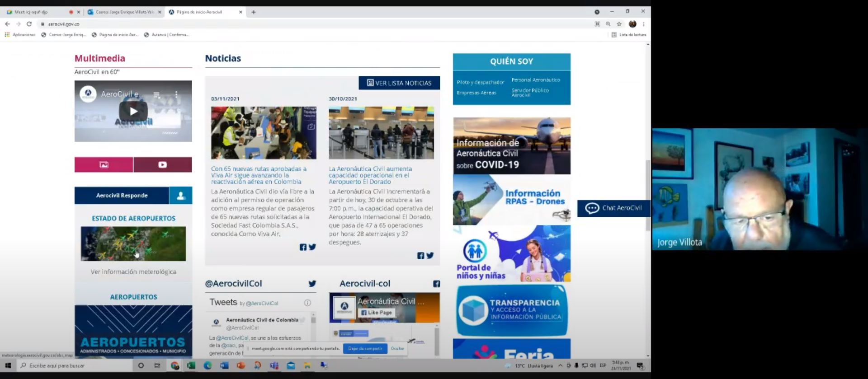This screenshot has width=868, height=379.
Task: Open the 30/10/2021 airport news photo
Action: tap(381, 133)
